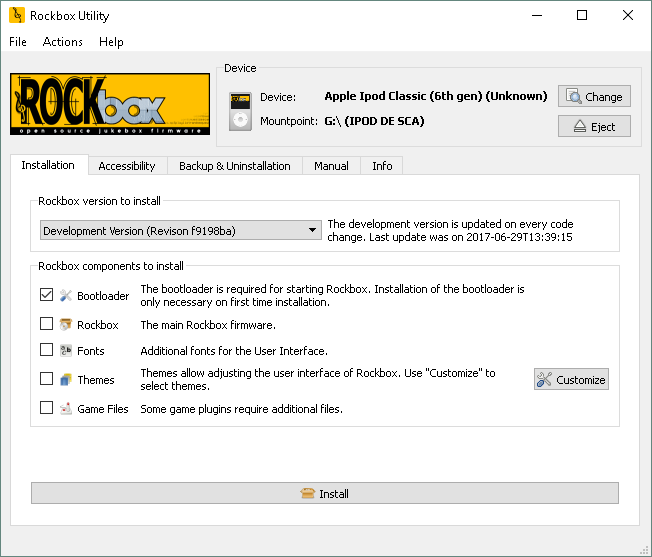Click the Rockbox logo banner
The height and width of the screenshot is (557, 652).
tap(110, 104)
